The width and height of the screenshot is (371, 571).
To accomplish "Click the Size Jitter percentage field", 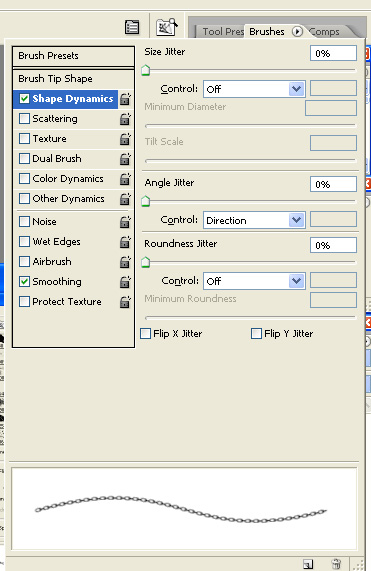I will point(333,54).
